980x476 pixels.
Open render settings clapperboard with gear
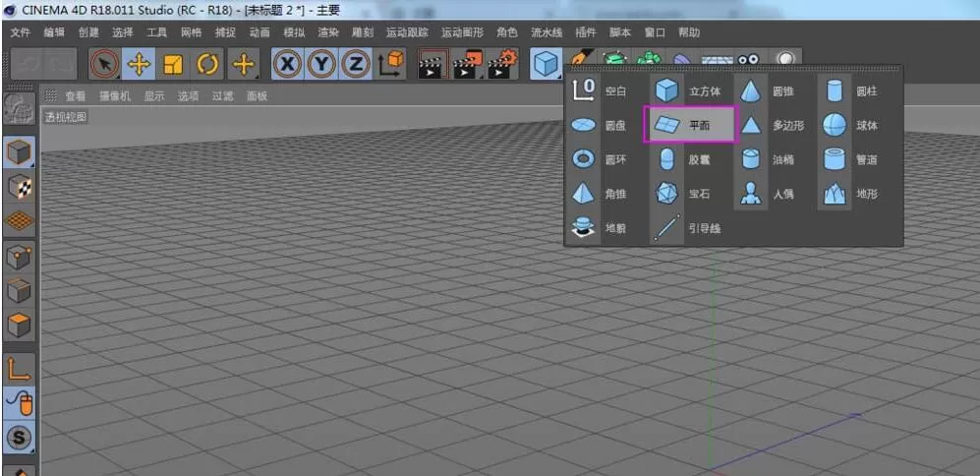click(502, 64)
